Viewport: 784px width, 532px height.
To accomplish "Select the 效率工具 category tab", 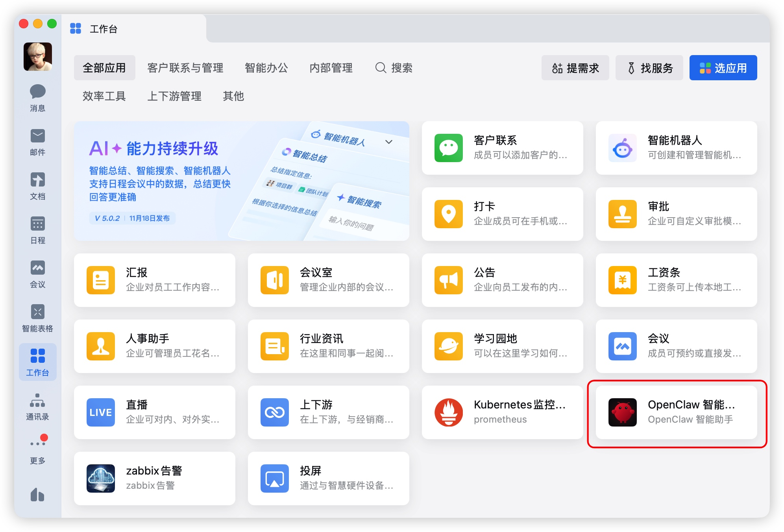I will [104, 96].
